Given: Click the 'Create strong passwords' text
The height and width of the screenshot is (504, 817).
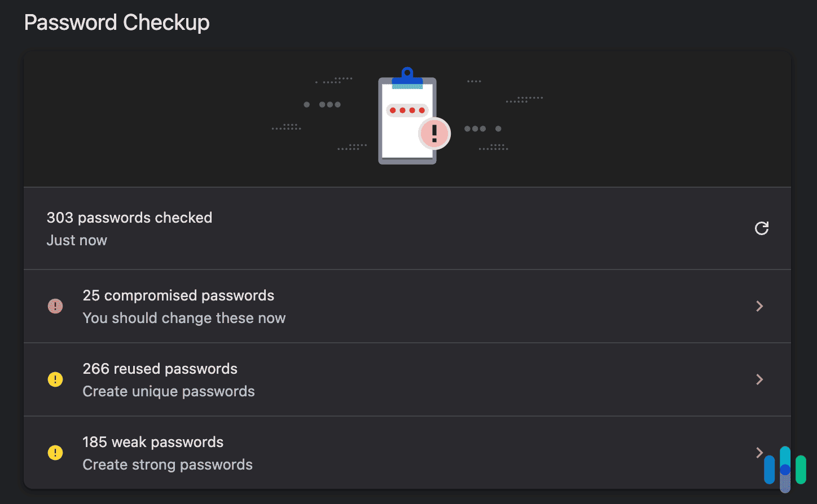Looking at the screenshot, I should 168,465.
